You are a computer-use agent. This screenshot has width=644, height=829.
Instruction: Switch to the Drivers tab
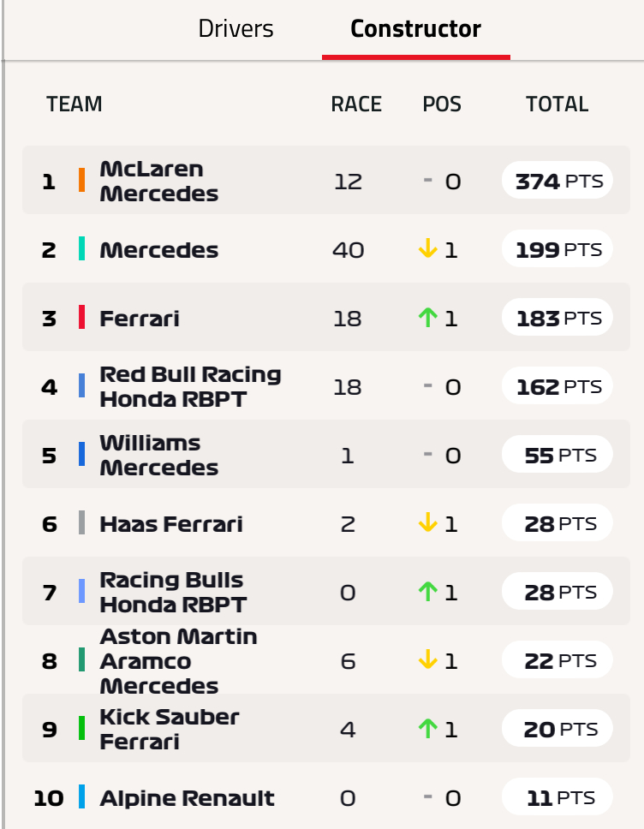tap(236, 29)
